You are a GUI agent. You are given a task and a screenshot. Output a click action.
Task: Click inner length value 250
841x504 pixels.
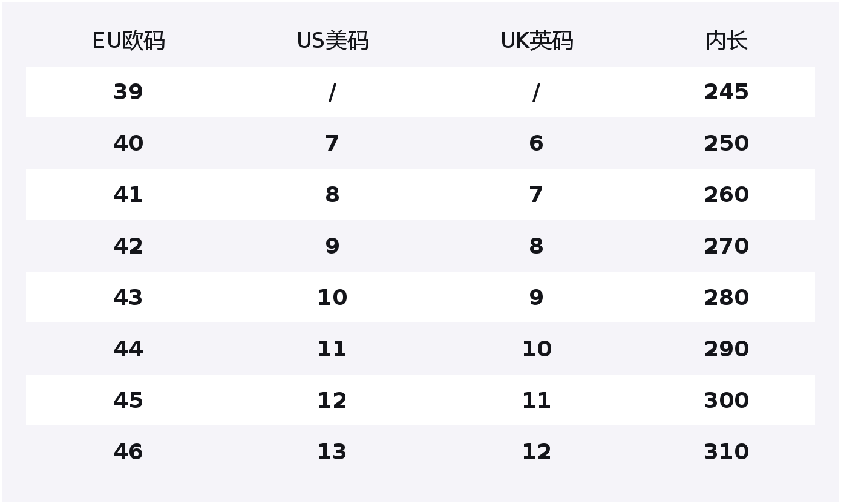(x=727, y=143)
